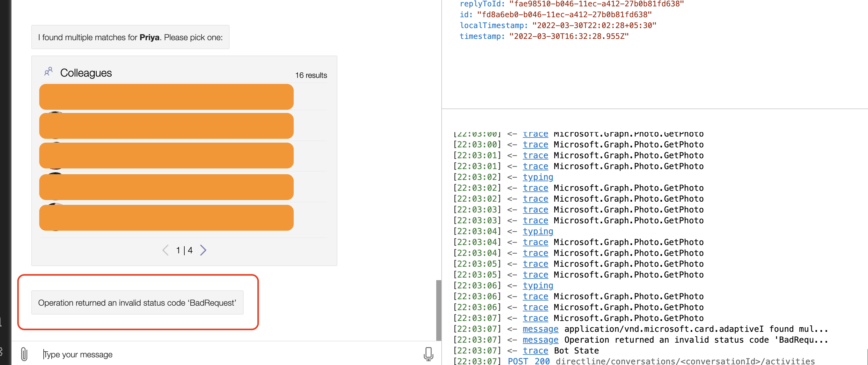Click the "16 results" label on the Colleagues card

[x=311, y=75]
